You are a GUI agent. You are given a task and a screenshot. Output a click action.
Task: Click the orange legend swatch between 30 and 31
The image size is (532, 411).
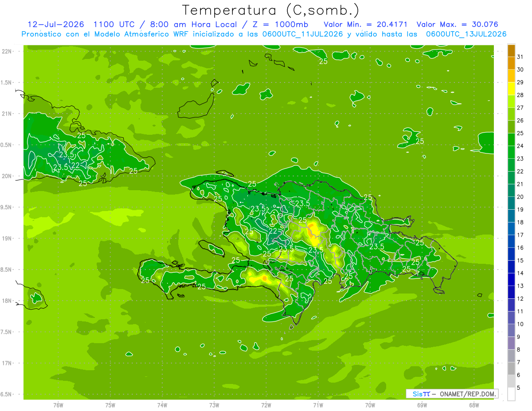click(x=511, y=63)
